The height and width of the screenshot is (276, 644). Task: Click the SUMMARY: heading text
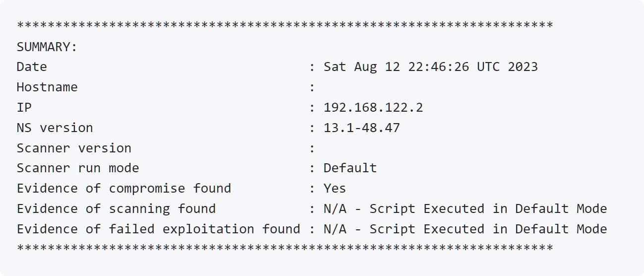(x=47, y=47)
